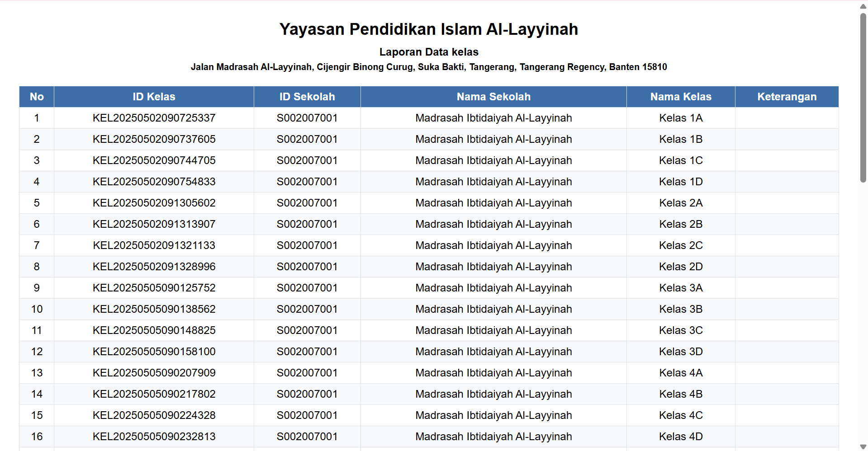Click the Laporan Data kelas subtitle

pos(429,52)
